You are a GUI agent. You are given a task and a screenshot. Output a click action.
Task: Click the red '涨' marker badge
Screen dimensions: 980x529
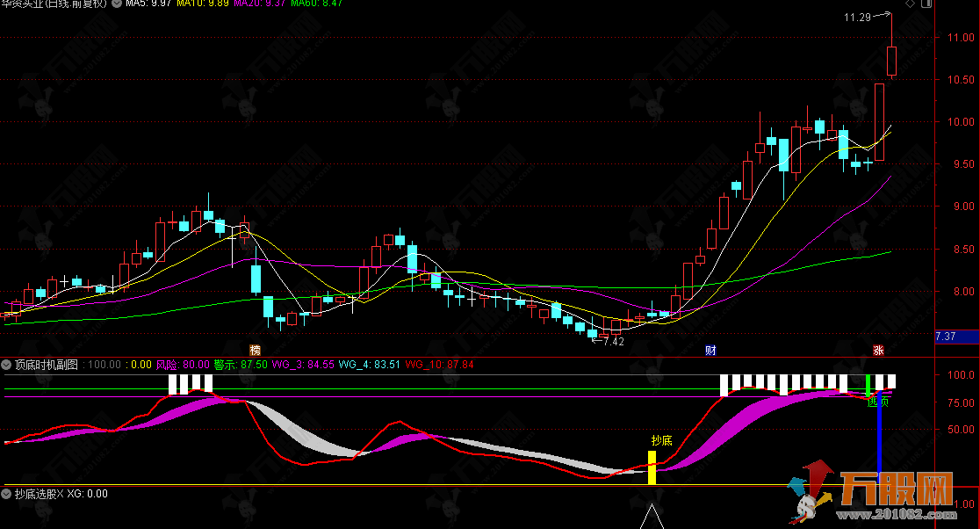tap(877, 350)
